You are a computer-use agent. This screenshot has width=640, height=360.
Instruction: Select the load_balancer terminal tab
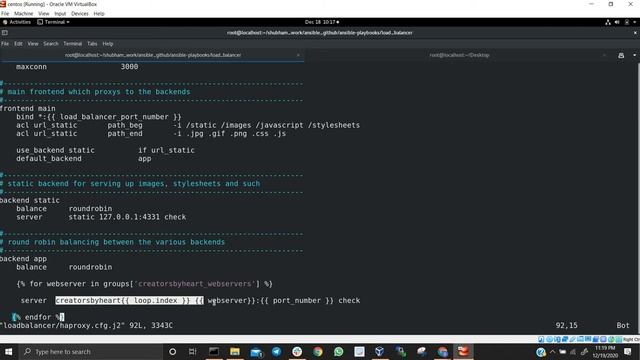click(x=153, y=55)
